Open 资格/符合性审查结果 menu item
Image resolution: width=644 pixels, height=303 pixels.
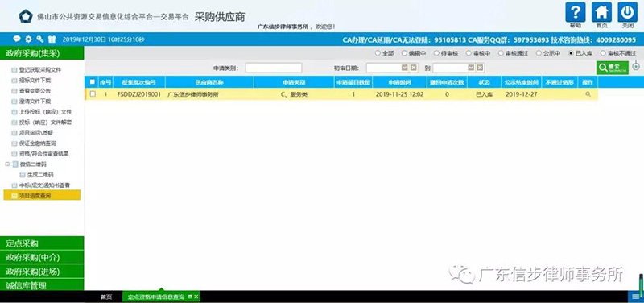[43, 154]
